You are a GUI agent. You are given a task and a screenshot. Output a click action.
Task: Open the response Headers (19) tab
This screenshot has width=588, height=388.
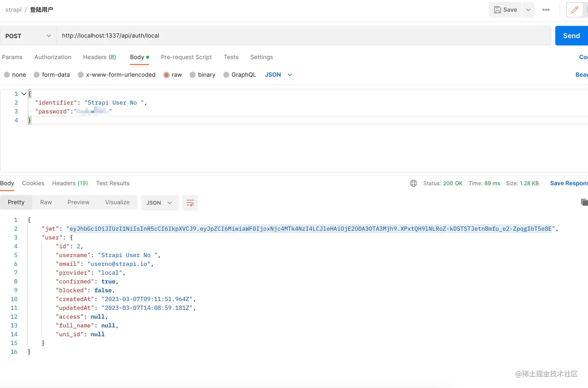click(70, 183)
